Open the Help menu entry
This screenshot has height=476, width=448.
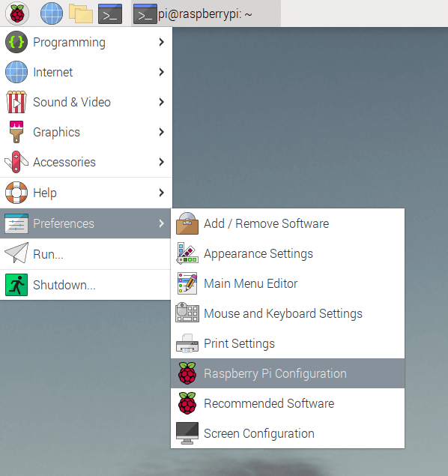(x=86, y=193)
